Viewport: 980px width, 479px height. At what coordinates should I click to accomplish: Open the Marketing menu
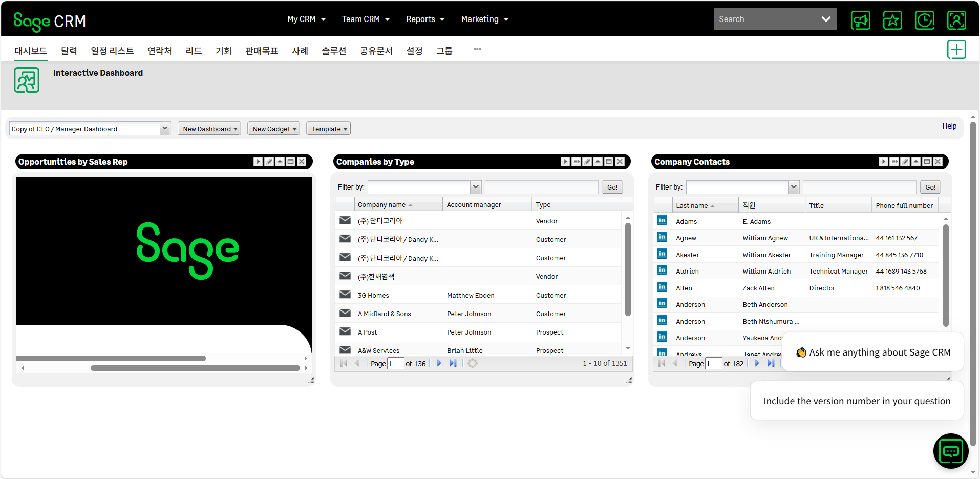485,19
